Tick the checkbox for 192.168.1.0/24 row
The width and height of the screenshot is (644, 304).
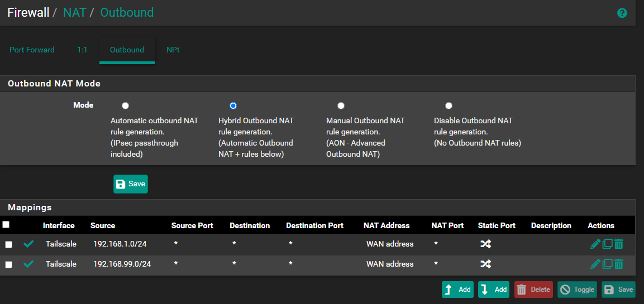8,244
